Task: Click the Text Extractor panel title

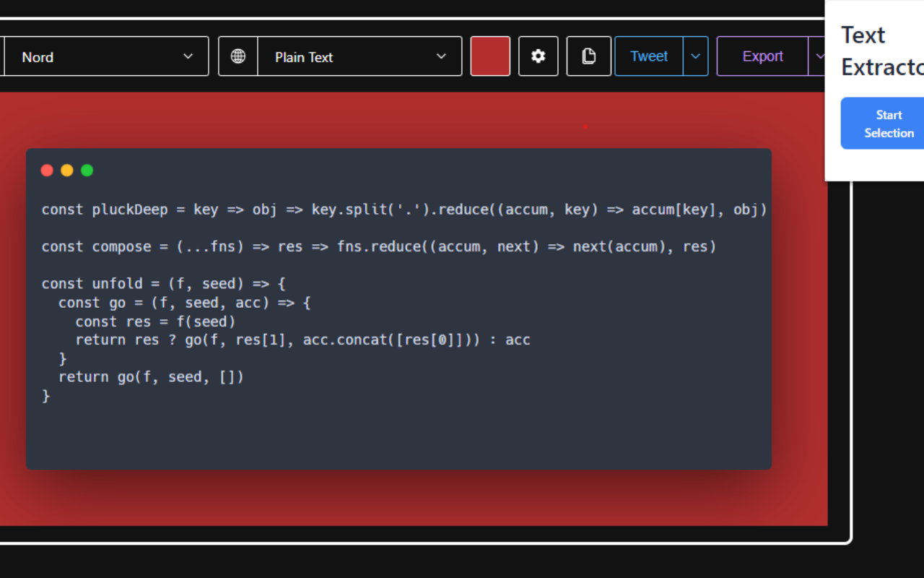Action: 882,51
